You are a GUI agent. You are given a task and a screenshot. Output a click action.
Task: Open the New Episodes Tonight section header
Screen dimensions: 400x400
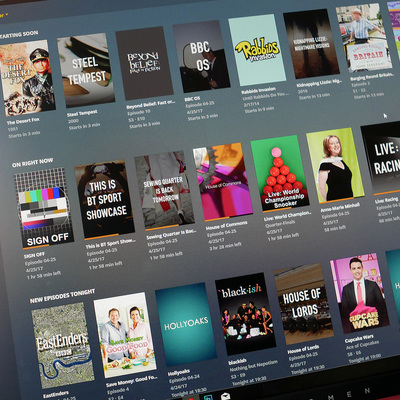coord(62,296)
